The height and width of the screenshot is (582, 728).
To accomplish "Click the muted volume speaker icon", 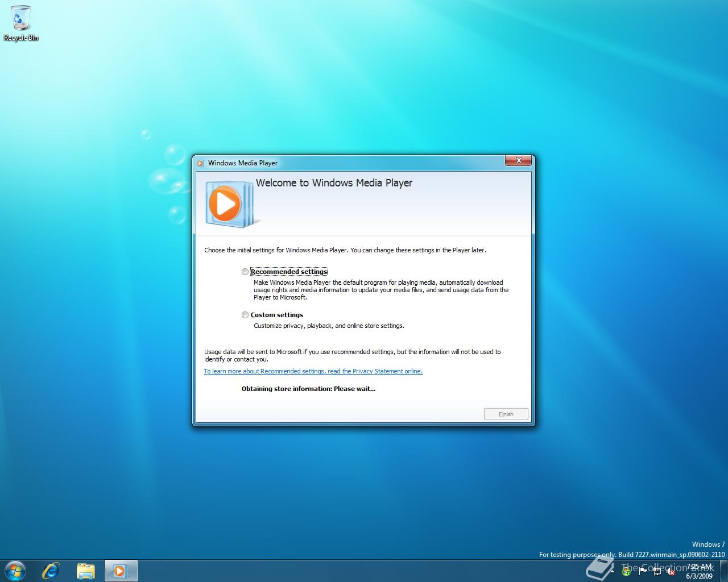I will (x=671, y=572).
